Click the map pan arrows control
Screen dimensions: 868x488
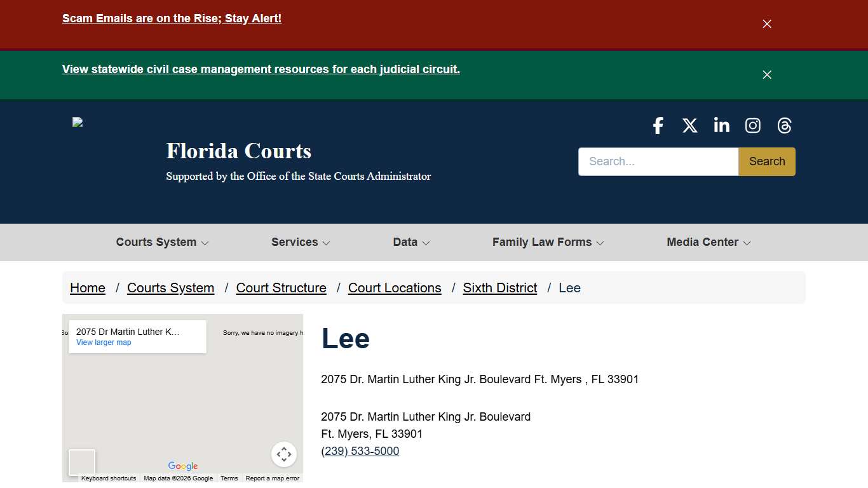click(284, 454)
